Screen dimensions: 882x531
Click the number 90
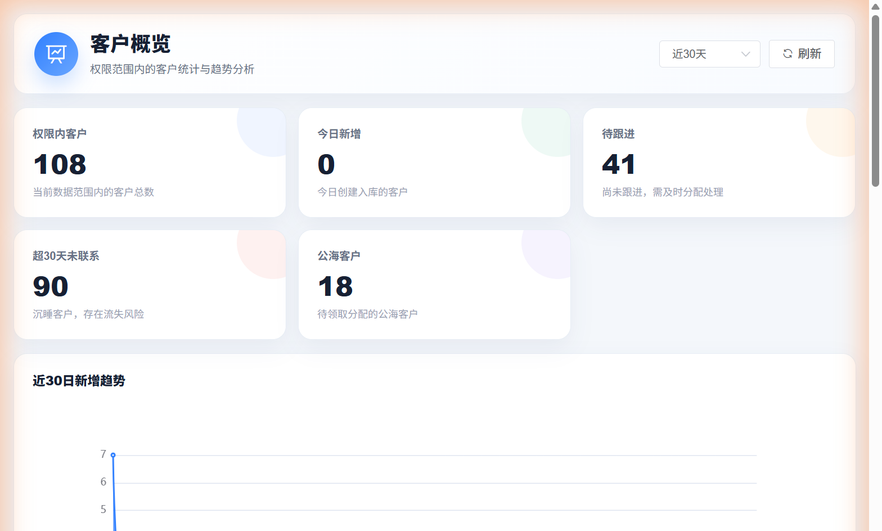[51, 287]
